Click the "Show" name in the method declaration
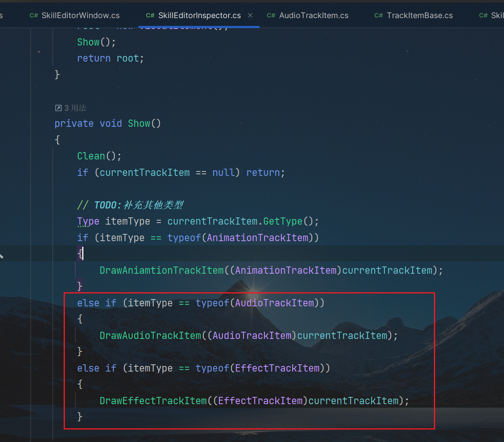The image size is (504, 442). pyautogui.click(x=139, y=124)
